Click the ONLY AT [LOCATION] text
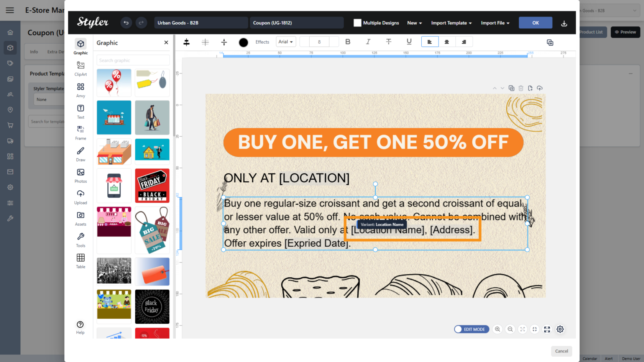The height and width of the screenshot is (362, 644). [286, 178]
